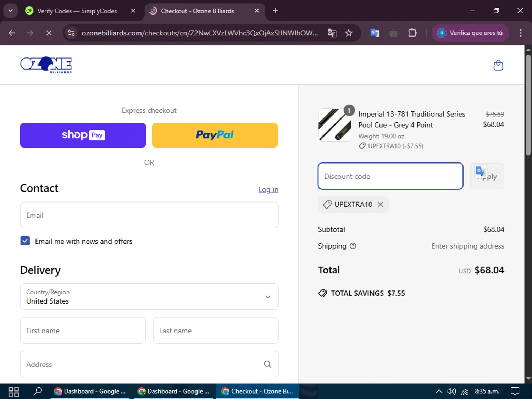
Task: Click the scrollbar down arrow
Action: point(528,379)
